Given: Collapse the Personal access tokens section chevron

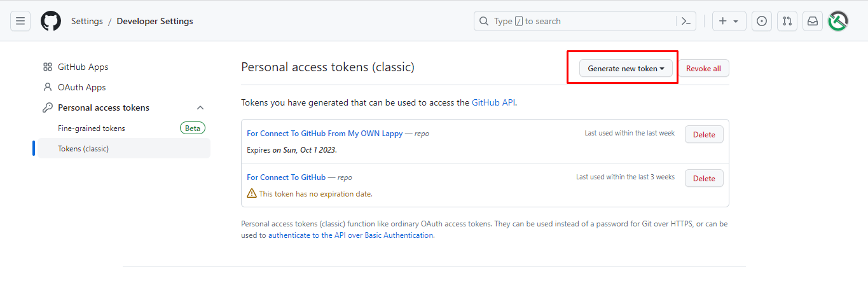Looking at the screenshot, I should coord(200,107).
